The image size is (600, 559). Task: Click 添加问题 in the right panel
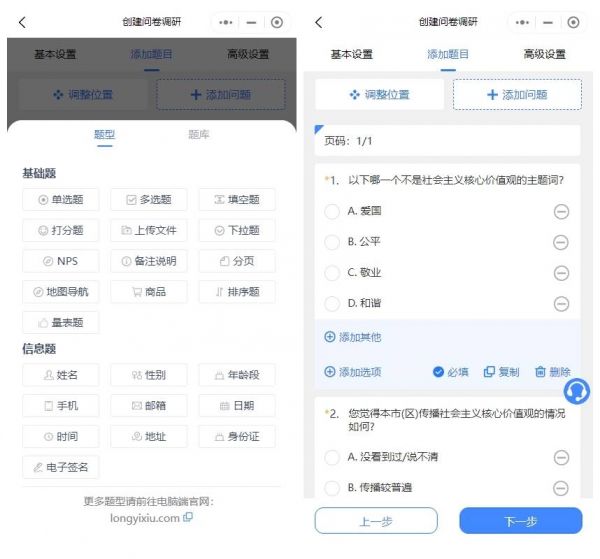[517, 95]
